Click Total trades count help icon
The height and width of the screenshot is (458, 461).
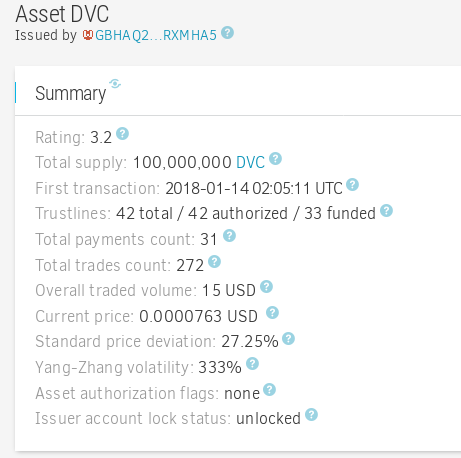pos(214,262)
